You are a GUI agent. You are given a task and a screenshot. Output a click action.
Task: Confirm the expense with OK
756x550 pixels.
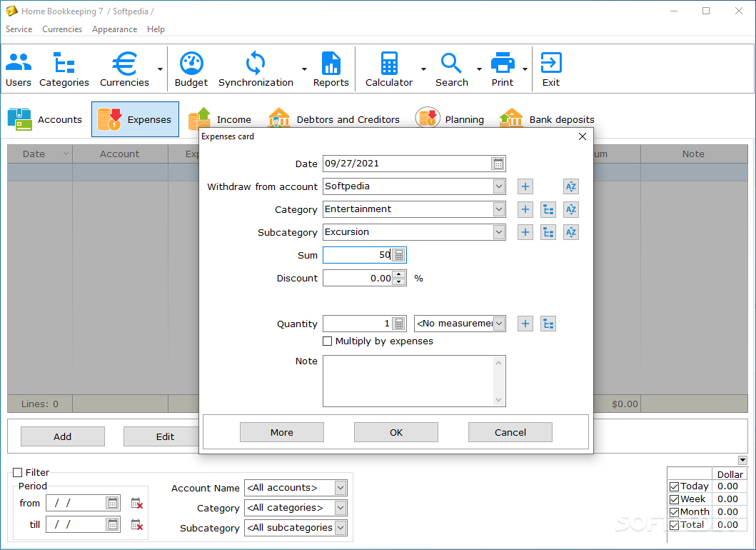tap(395, 432)
